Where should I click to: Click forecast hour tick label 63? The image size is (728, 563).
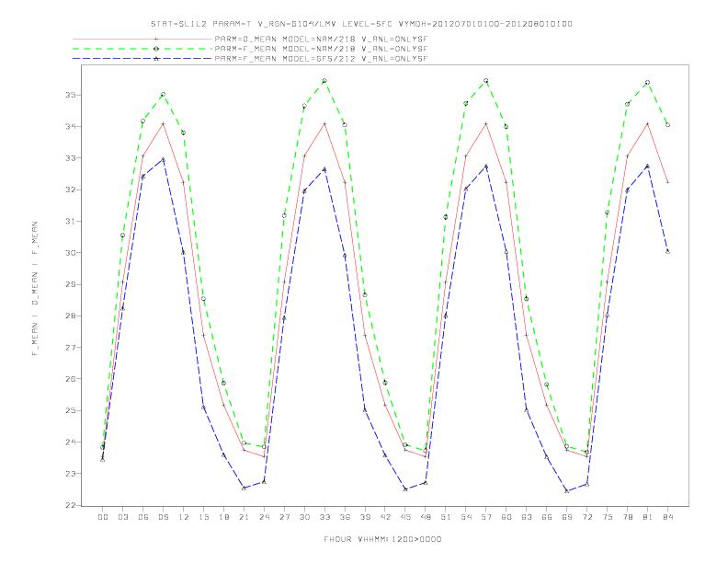527,517
